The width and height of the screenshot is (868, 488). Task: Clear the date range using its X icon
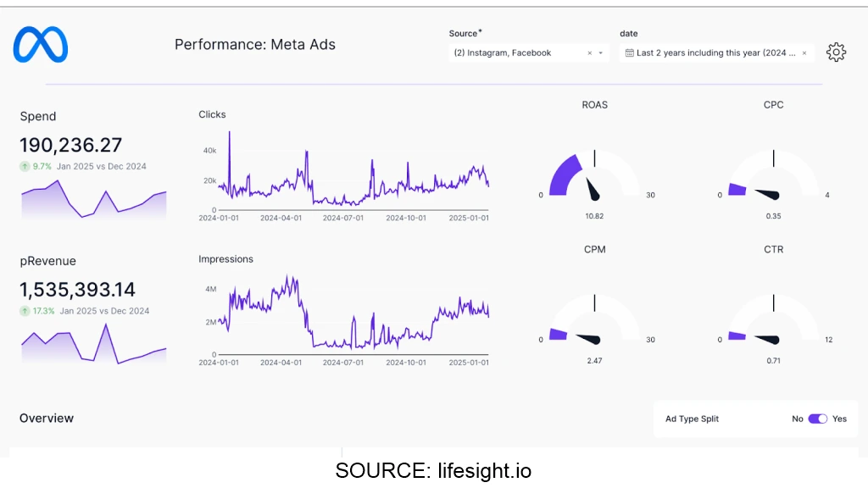pos(804,53)
